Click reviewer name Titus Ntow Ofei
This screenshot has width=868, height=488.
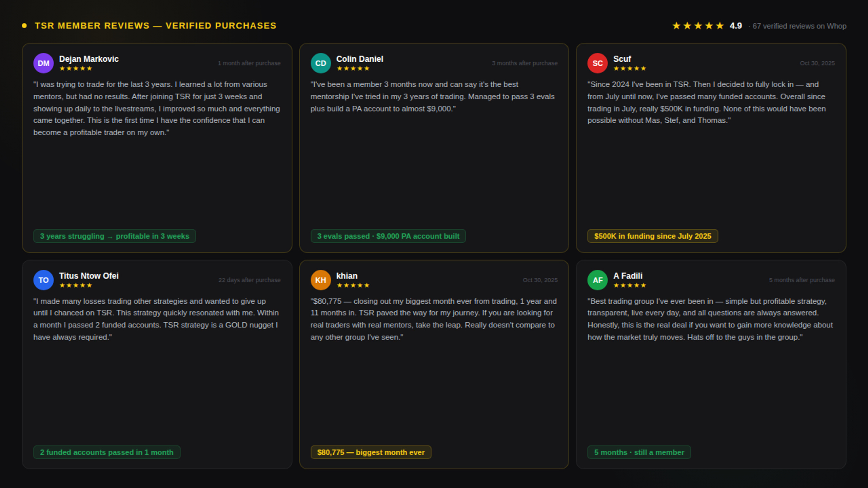89,276
